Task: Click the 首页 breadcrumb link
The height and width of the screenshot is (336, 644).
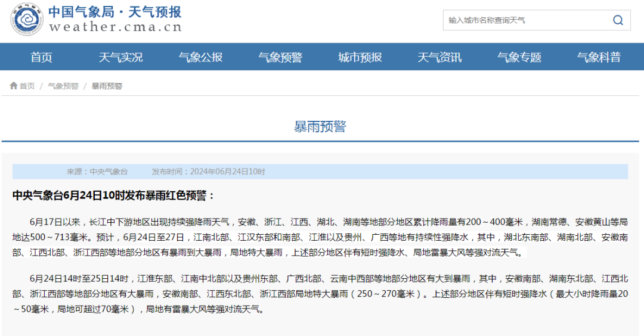Action: (27, 86)
